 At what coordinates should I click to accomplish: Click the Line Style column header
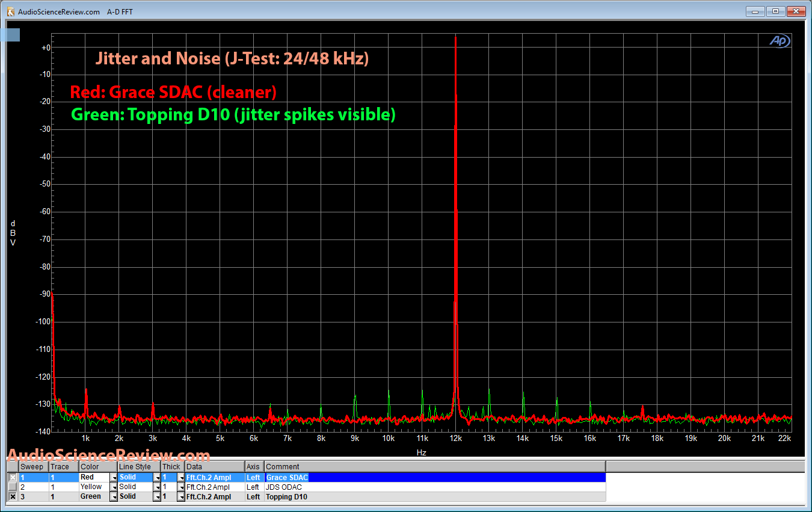139,467
